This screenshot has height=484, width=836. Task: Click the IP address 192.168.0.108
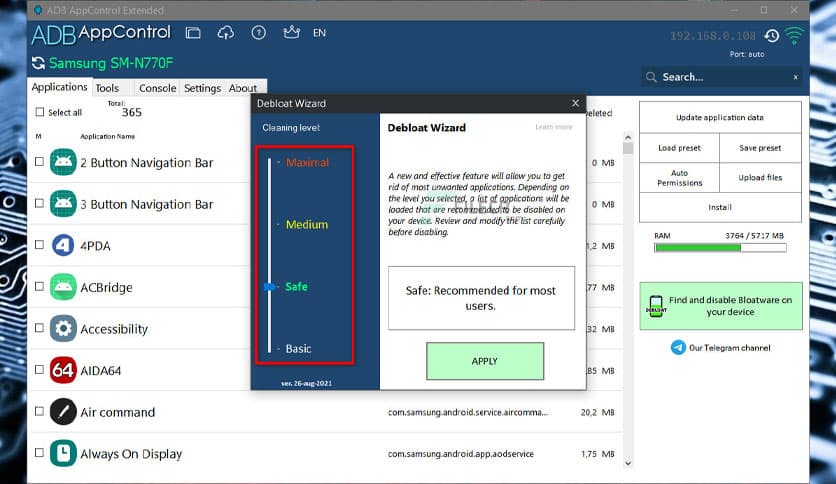click(x=713, y=36)
